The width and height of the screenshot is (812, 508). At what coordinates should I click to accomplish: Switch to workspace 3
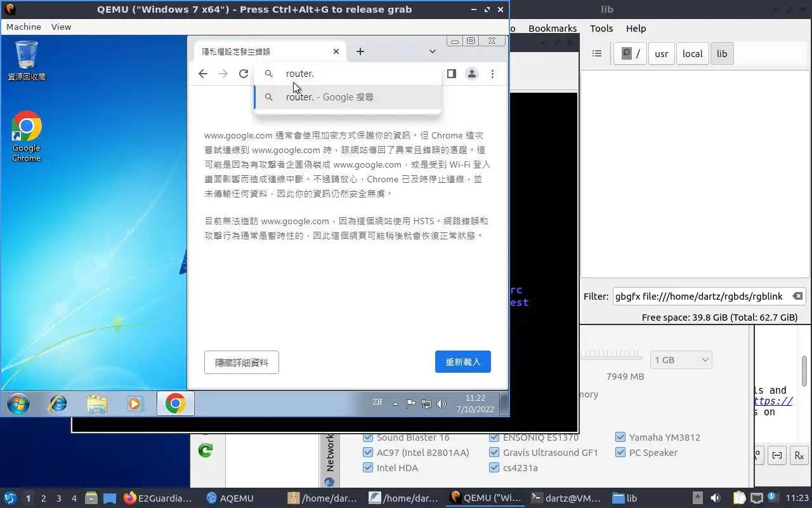[59, 498]
